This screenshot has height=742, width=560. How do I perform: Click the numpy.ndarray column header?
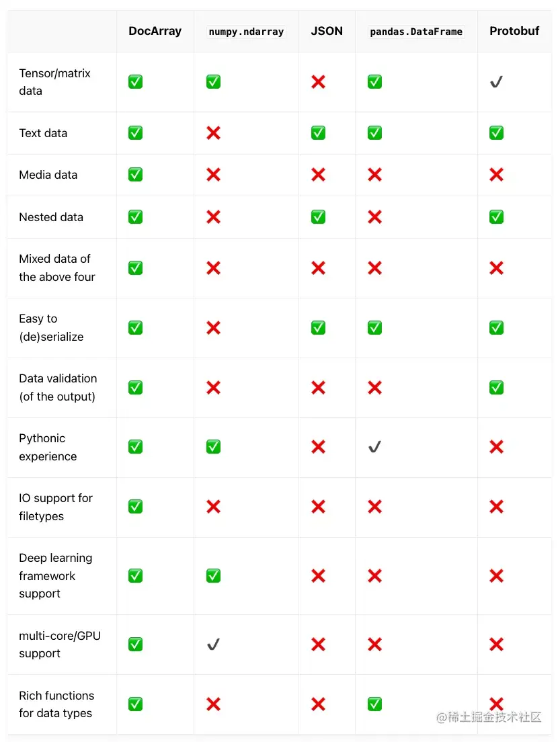click(246, 32)
